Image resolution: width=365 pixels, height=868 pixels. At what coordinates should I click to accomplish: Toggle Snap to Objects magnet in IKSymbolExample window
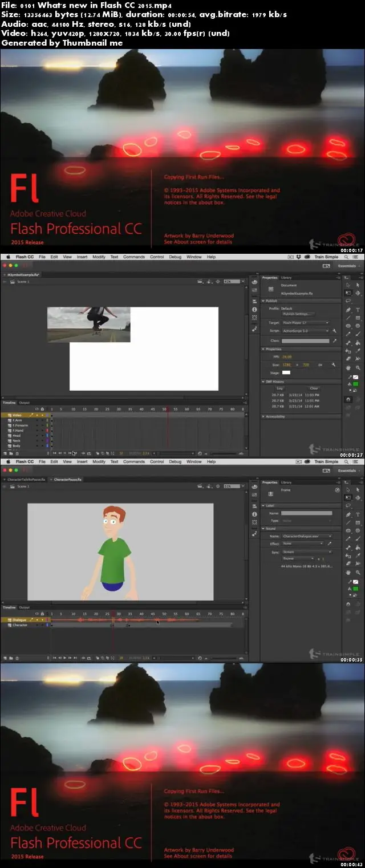pyautogui.click(x=348, y=400)
